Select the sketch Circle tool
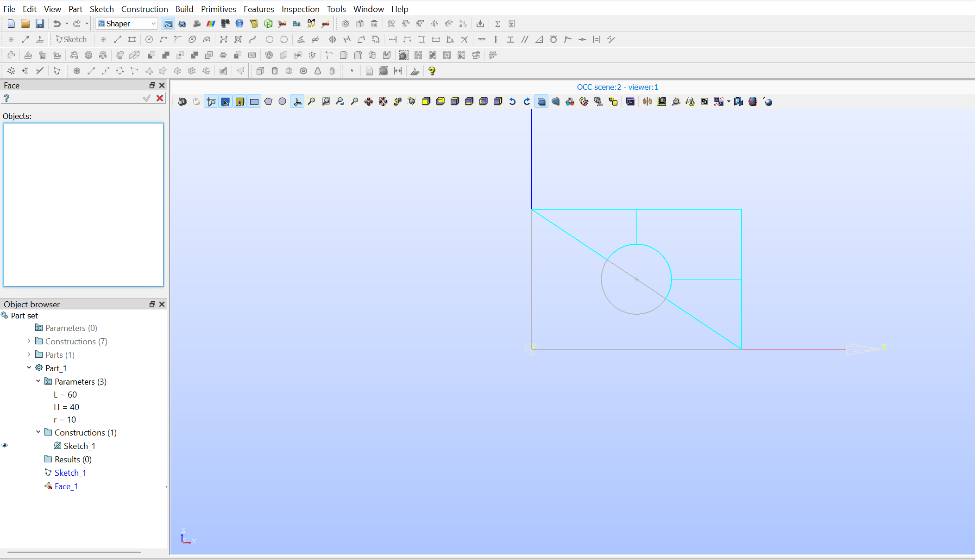 [x=149, y=39]
